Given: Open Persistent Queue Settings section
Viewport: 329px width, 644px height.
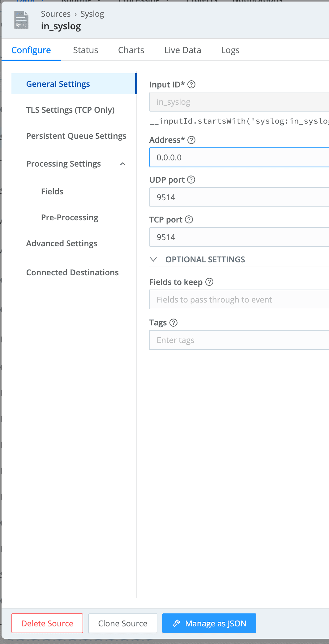Looking at the screenshot, I should [76, 136].
